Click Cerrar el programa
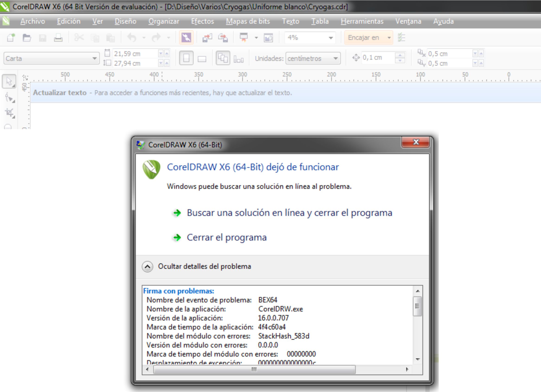This screenshot has height=392, width=541. point(226,238)
